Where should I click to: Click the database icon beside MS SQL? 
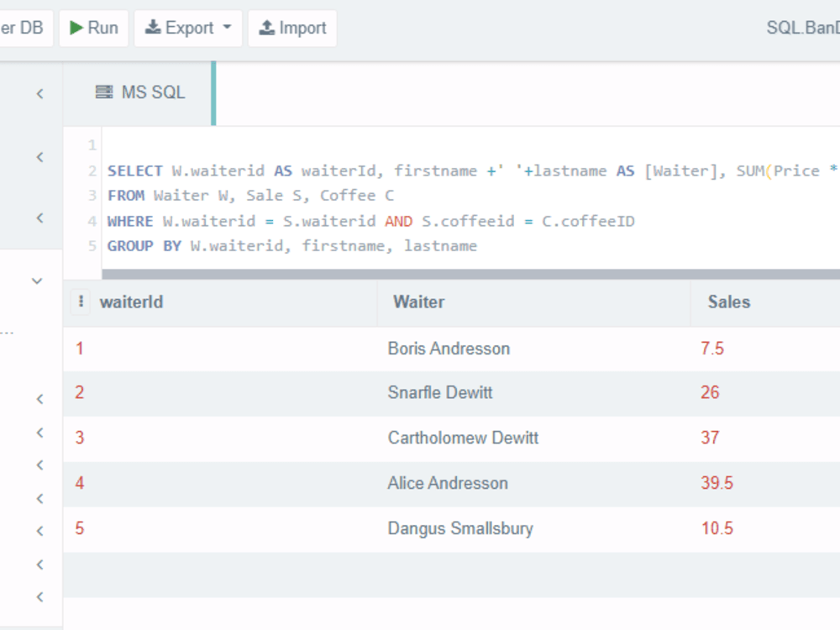(105, 92)
